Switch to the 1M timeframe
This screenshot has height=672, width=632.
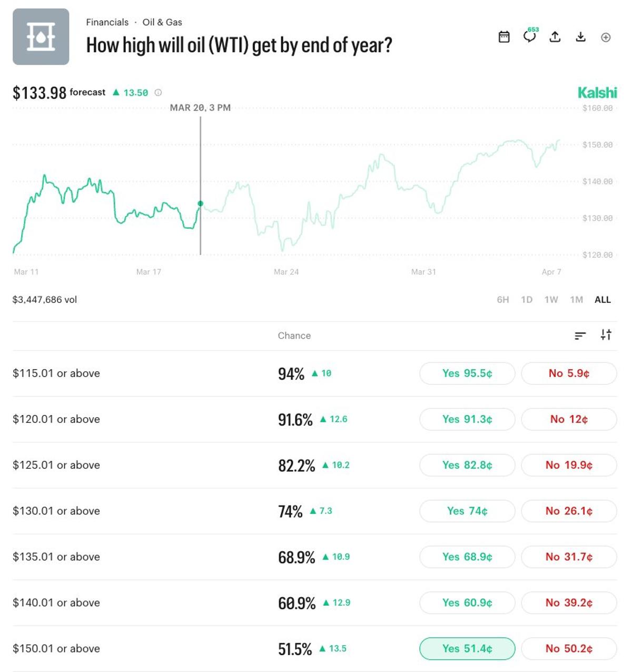tap(576, 299)
